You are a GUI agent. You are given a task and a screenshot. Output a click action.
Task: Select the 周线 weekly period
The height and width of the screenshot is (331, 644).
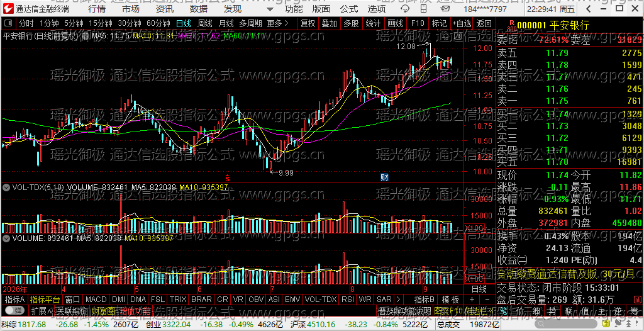(204, 23)
